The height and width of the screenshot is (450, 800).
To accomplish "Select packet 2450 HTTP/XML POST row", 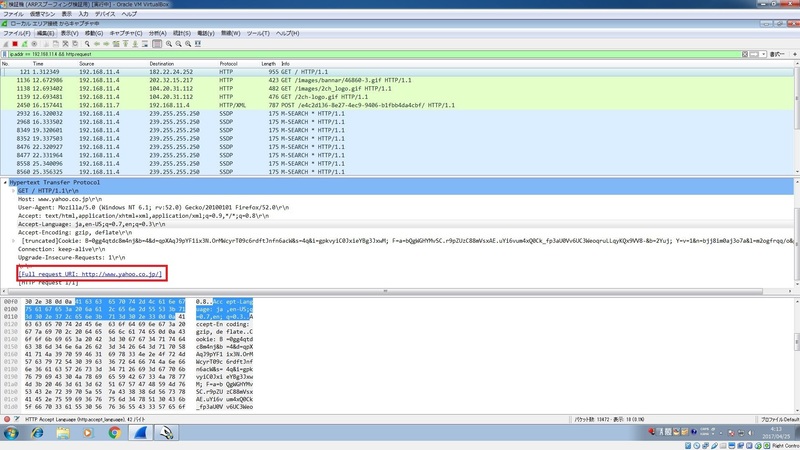I will coord(397,105).
